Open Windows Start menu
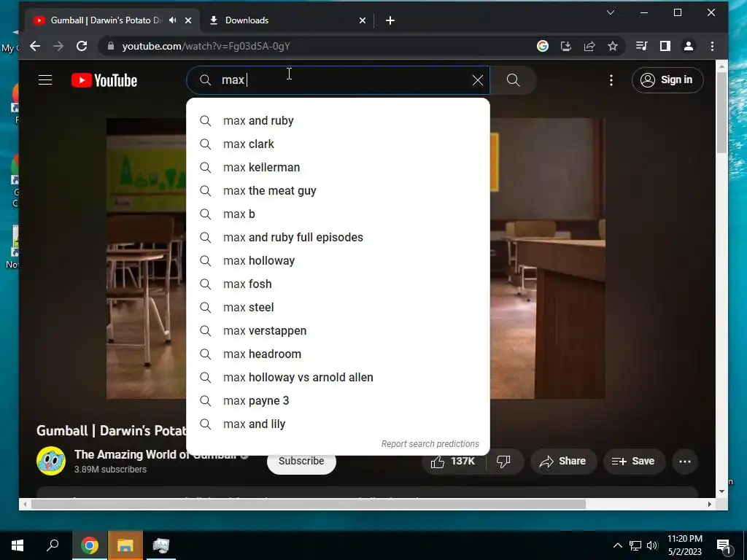The height and width of the screenshot is (560, 747). pos(18,545)
